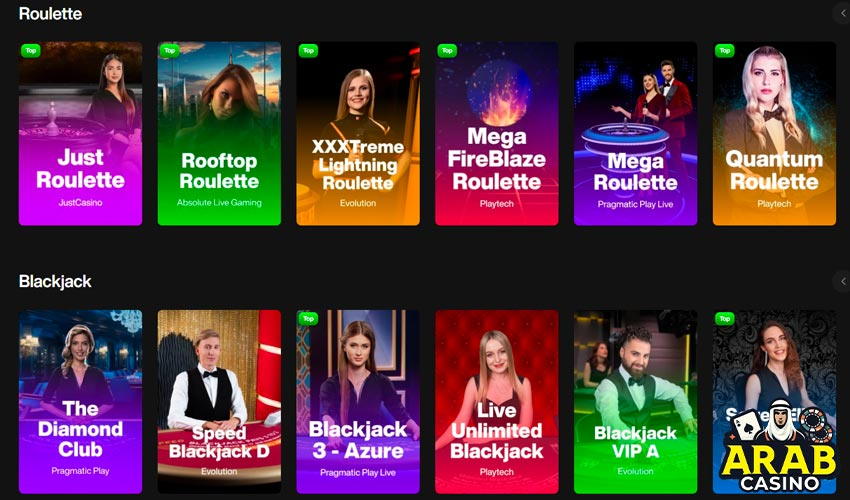
Task: Click Top badge on Blackjack 3 - Azure
Action: [x=308, y=318]
